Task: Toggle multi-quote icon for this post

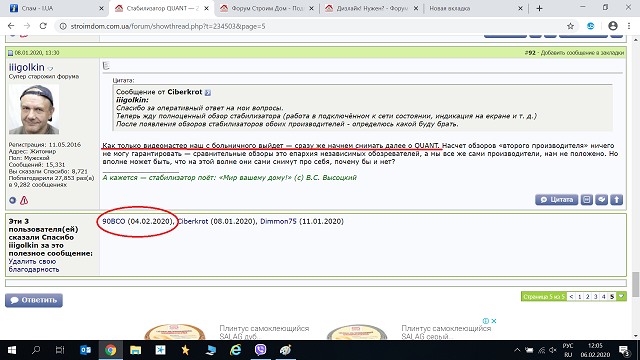Action: (x=587, y=200)
